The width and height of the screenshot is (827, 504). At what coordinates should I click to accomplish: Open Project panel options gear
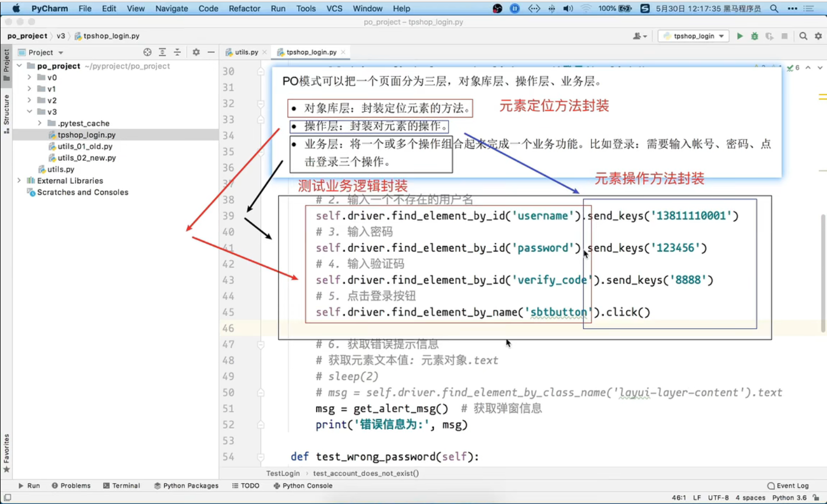196,52
